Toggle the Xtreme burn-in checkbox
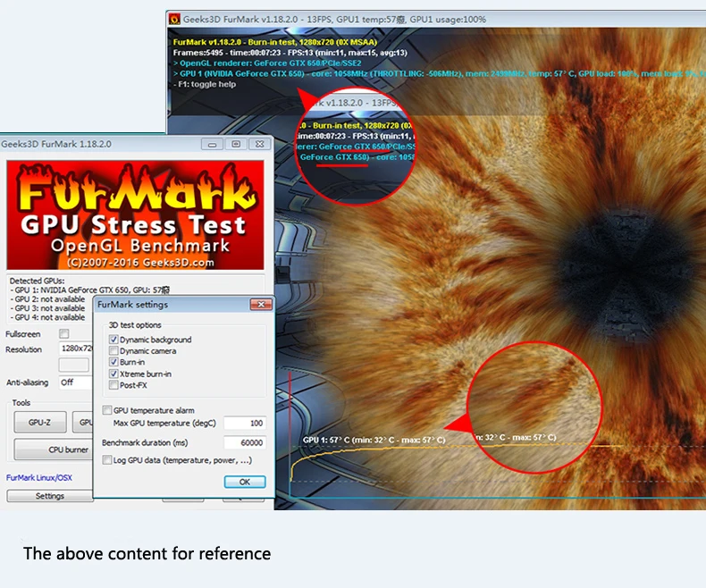This screenshot has width=706, height=588. click(x=113, y=374)
